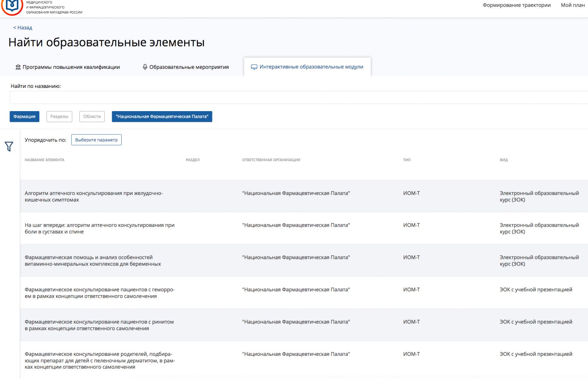This screenshot has width=588, height=379.
Task: Click the portal title text beside logo
Action: [54, 7]
